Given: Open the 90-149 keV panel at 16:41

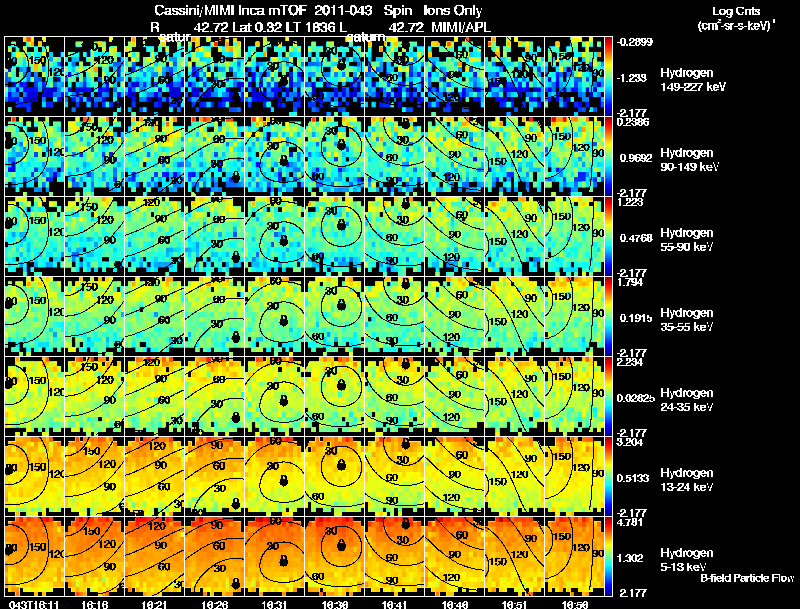Looking at the screenshot, I should (395, 156).
